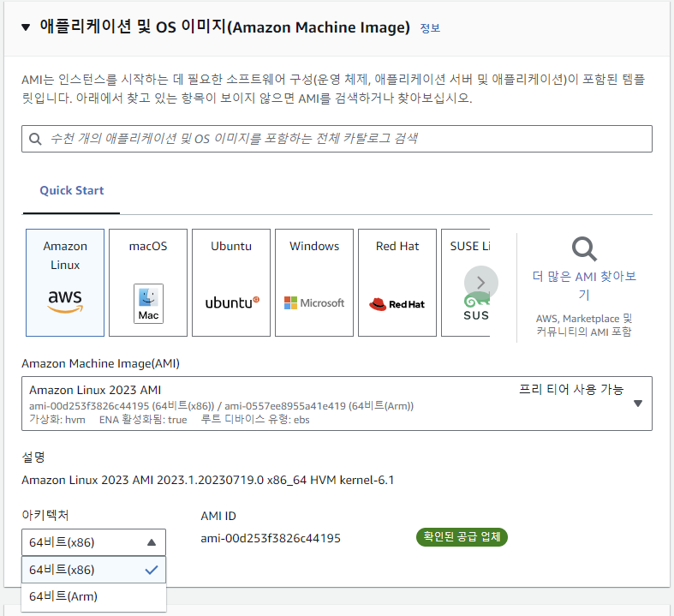
Task: Click the next arrow to show more OS cards
Action: coord(481,283)
